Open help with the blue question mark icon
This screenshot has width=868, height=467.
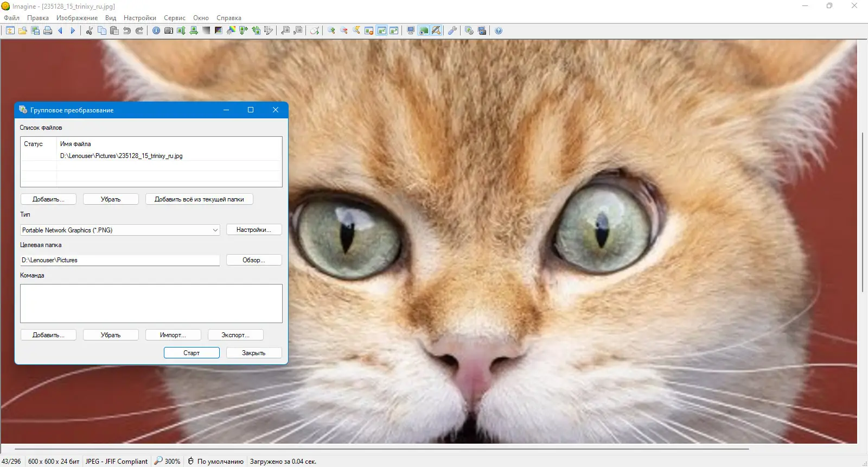[499, 31]
